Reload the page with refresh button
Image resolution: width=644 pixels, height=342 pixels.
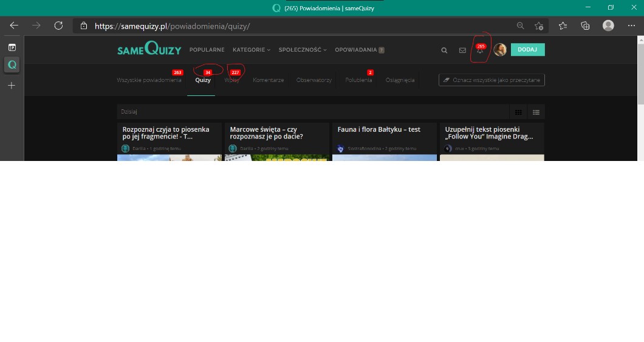(58, 26)
